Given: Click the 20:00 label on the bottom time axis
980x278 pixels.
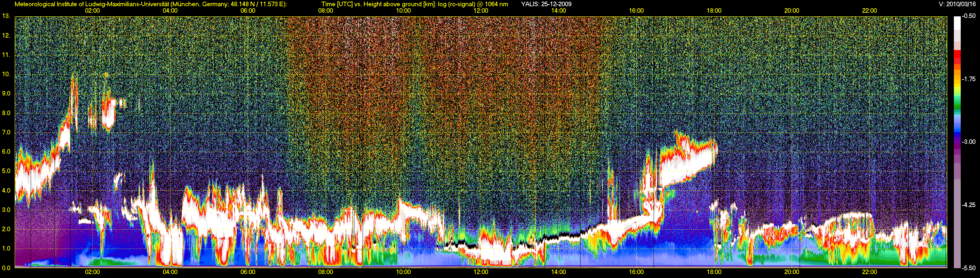Looking at the screenshot, I should [792, 272].
